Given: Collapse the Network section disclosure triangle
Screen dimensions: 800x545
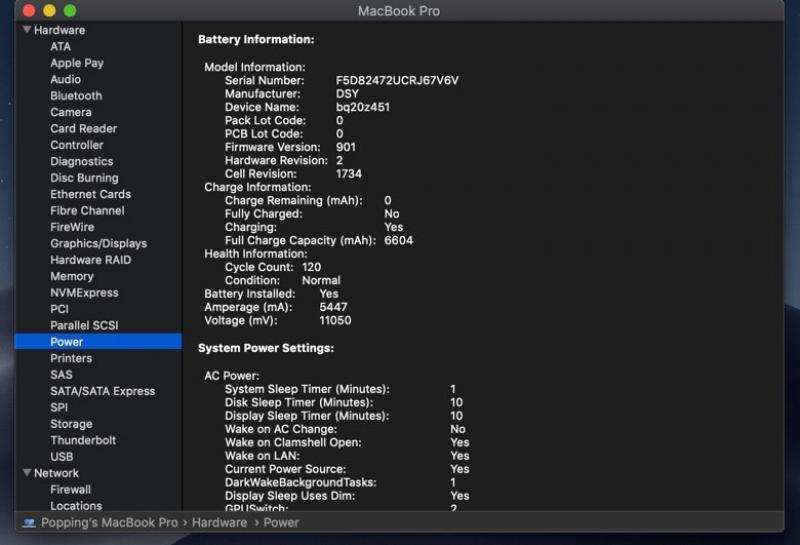Looking at the screenshot, I should pyautogui.click(x=27, y=473).
